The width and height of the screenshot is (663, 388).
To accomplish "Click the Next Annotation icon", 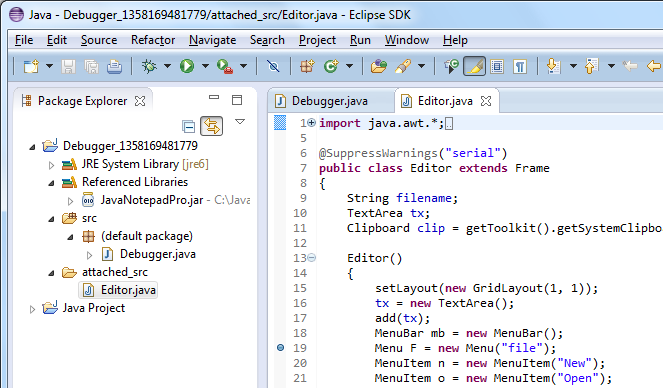I will click(553, 66).
